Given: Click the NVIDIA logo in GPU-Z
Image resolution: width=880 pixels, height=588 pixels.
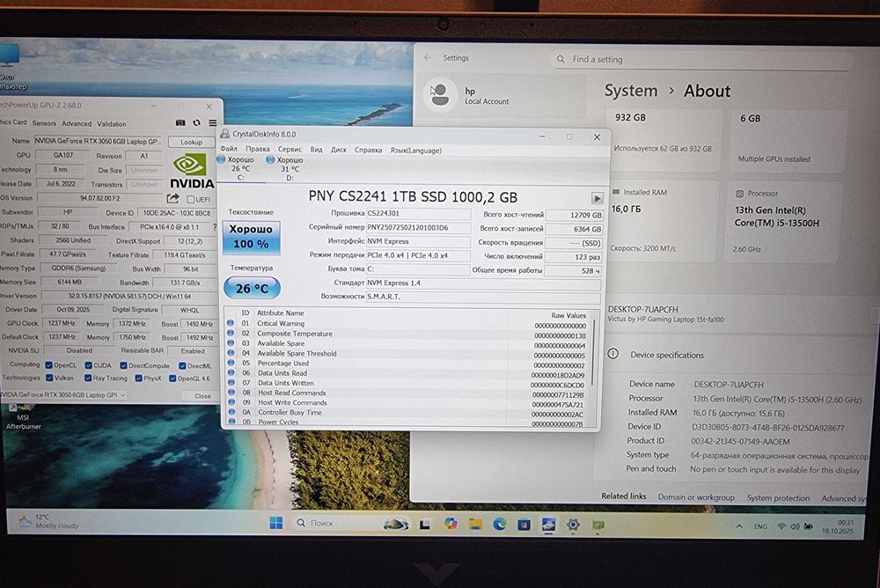Looking at the screenshot, I should click(192, 172).
